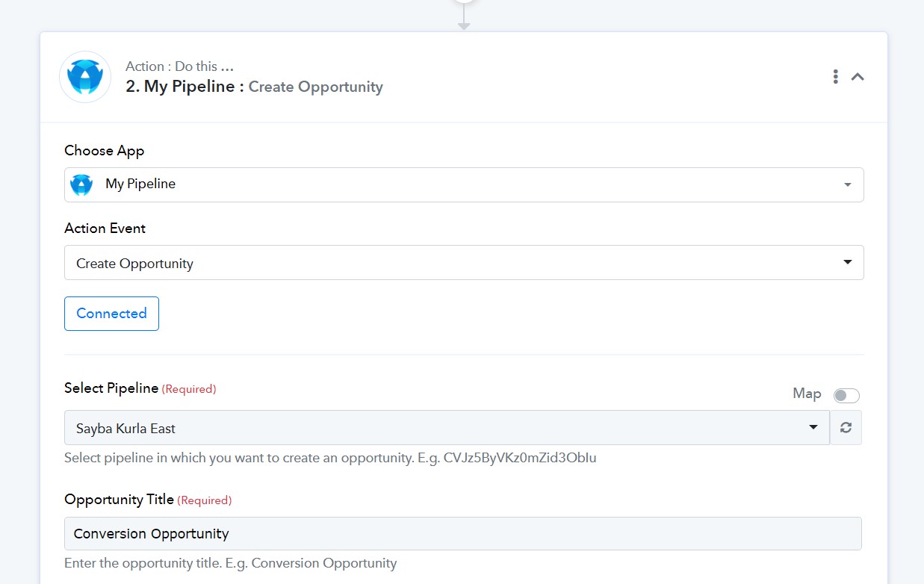This screenshot has width=924, height=584.
Task: Click the Select Pipeline help text
Action: pos(330,458)
